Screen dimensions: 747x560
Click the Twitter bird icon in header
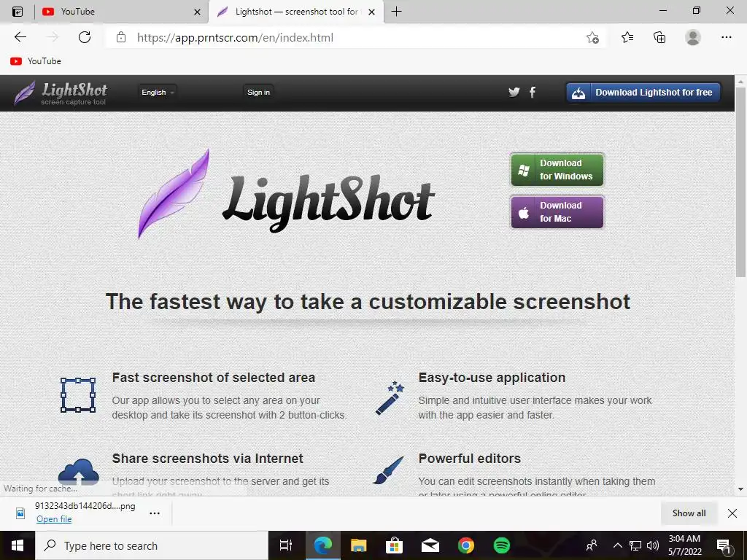tap(514, 93)
